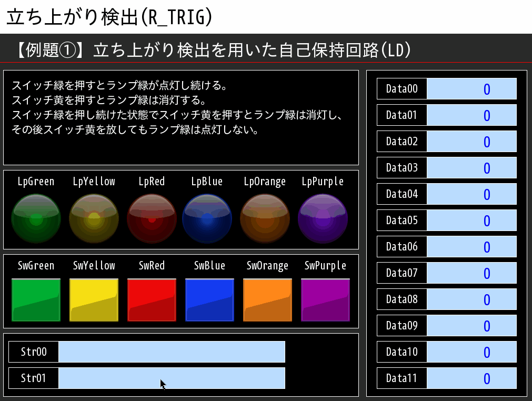Screen dimensions: 532x401
Task: Select the Data11 value field
Action: [471, 378]
